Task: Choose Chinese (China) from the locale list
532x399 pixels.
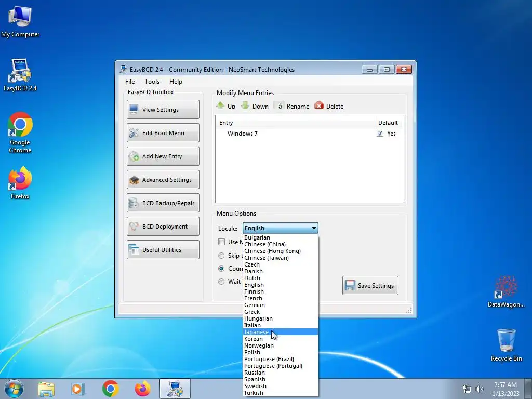Action: pyautogui.click(x=281, y=244)
